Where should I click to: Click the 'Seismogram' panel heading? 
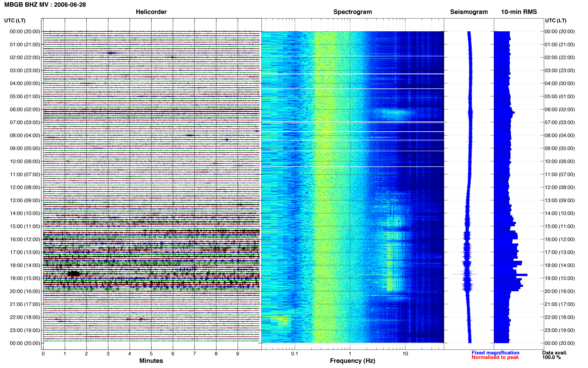click(469, 12)
